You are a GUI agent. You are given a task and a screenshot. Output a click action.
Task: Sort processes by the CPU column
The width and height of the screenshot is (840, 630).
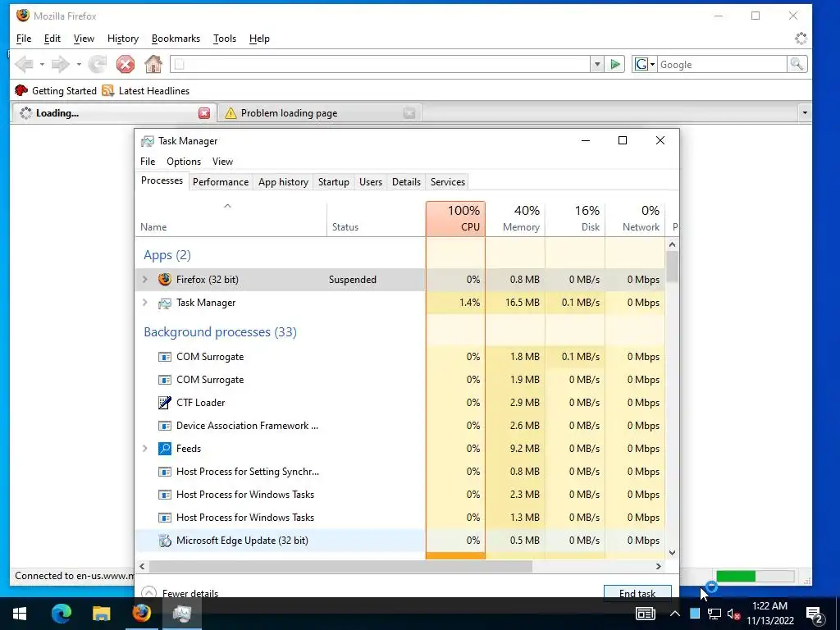point(455,218)
